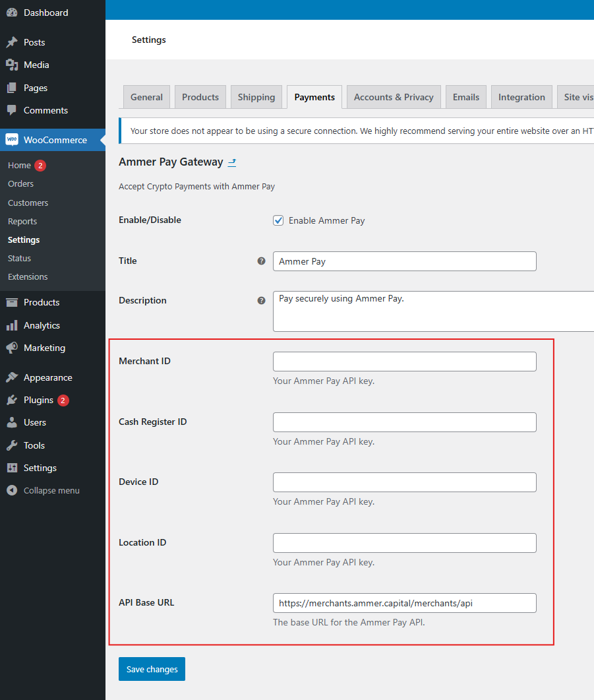This screenshot has height=700, width=594.
Task: Click the return arrow beside Ammer Pay Gateway
Action: coord(232,162)
